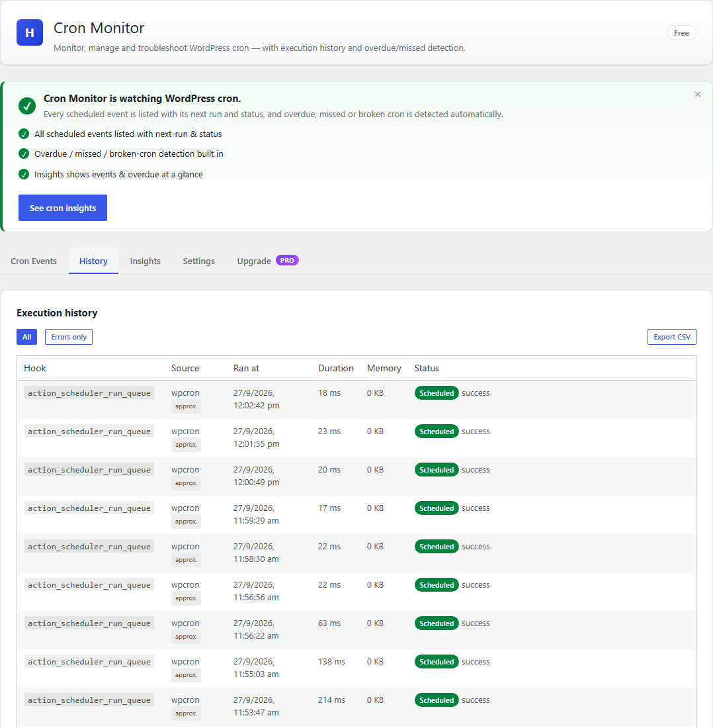Go to the Settings tab
This screenshot has height=728, width=713.
pos(198,261)
